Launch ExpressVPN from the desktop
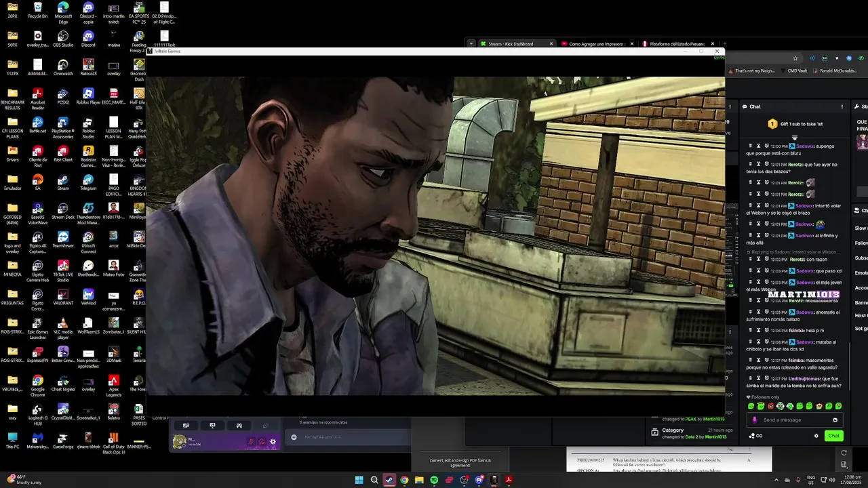Screen dimensions: 868x488 (x=37, y=354)
